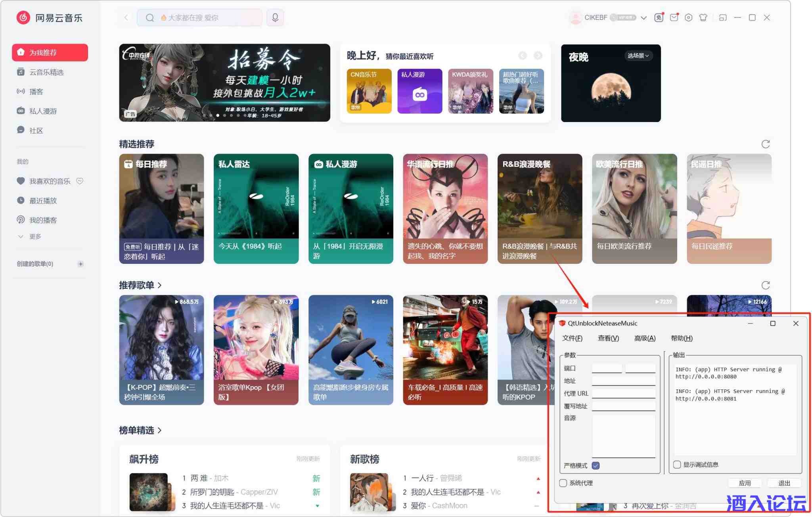Screen dimensions: 812x517
Task: Click the 代理 URL input field
Action: coord(623,393)
